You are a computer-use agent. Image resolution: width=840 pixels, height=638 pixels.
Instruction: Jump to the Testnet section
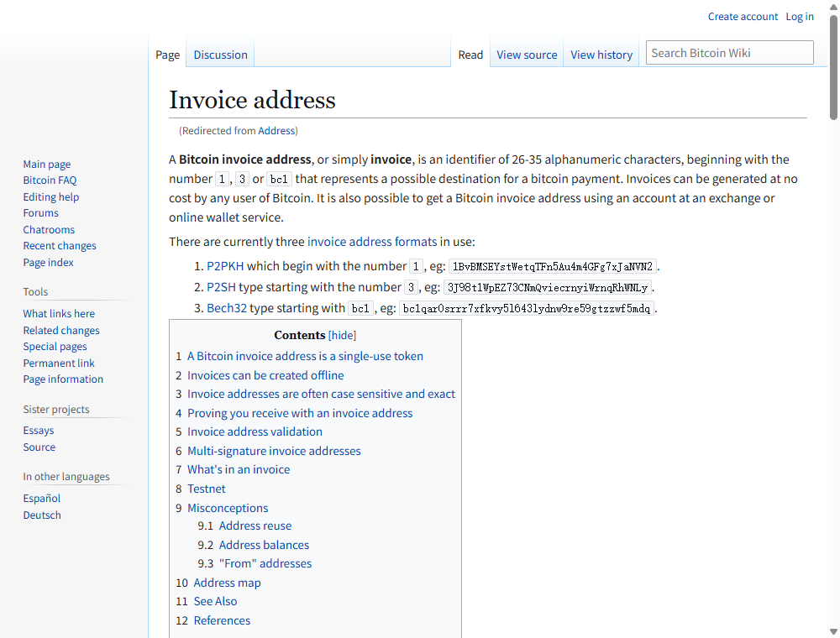[207, 489]
